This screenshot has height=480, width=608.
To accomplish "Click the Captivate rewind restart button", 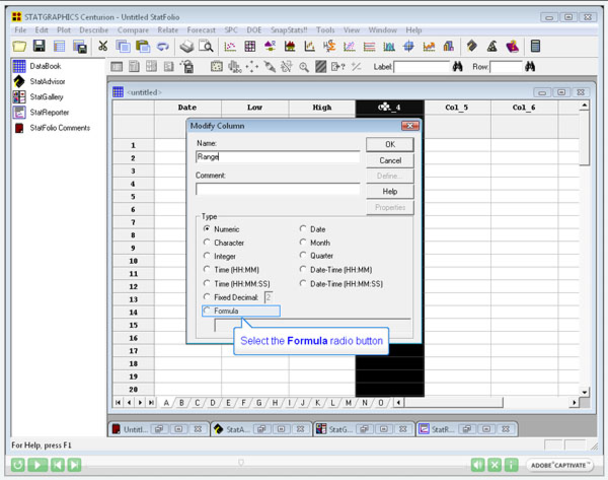I will tap(17, 464).
